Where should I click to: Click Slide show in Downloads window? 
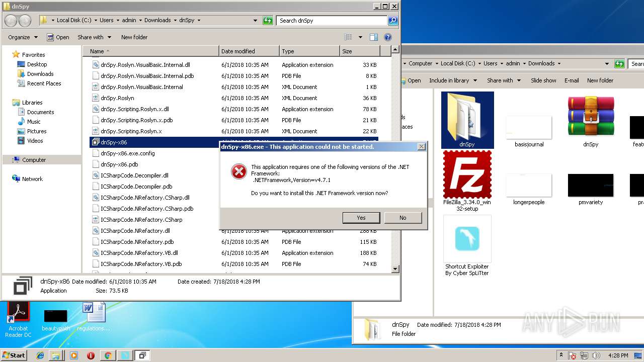[x=543, y=80]
